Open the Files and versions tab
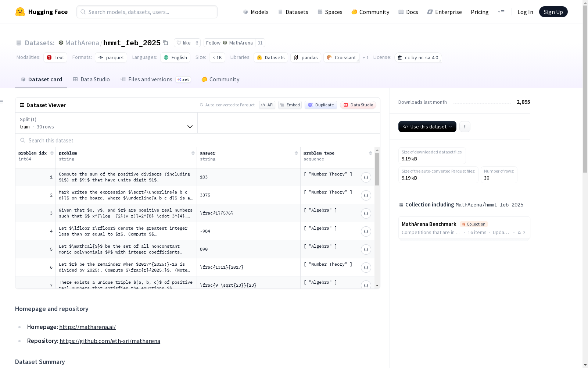588x368 pixels. 156,79
